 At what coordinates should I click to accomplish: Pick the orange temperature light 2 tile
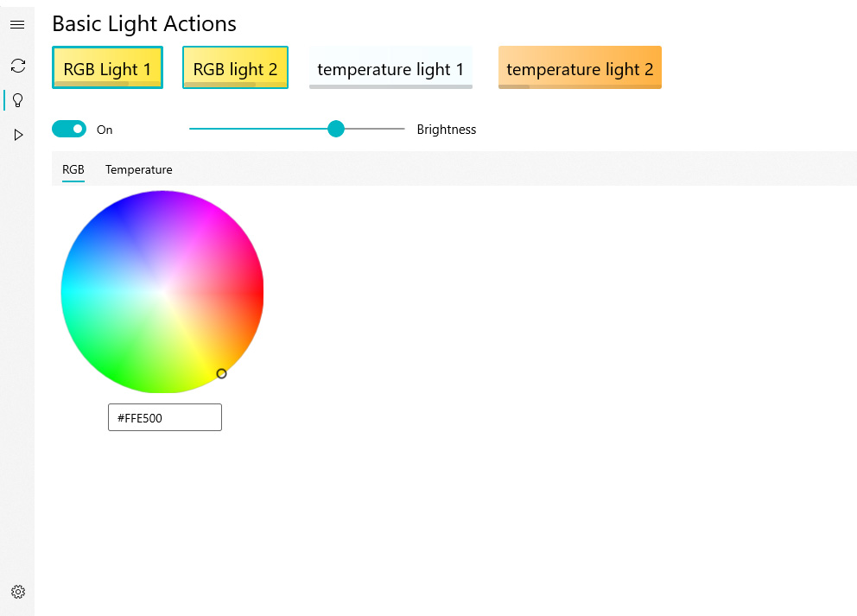[x=580, y=68]
